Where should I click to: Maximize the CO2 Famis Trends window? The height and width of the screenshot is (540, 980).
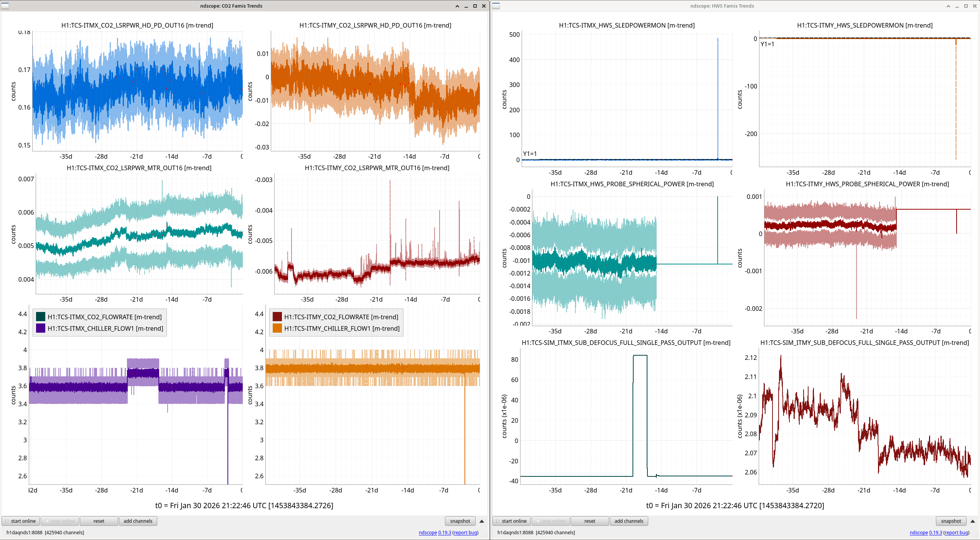pyautogui.click(x=475, y=6)
